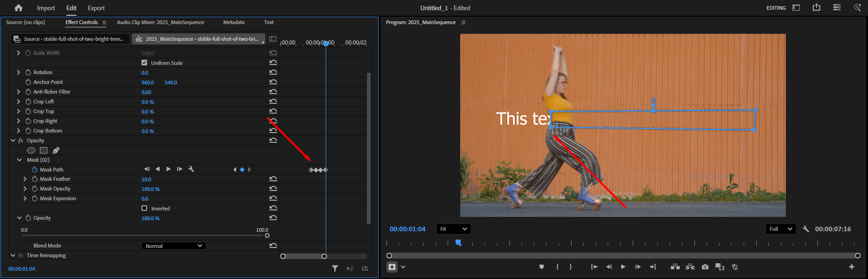Open Effect Controls panel menu
This screenshot has height=279, width=868.
104,22
